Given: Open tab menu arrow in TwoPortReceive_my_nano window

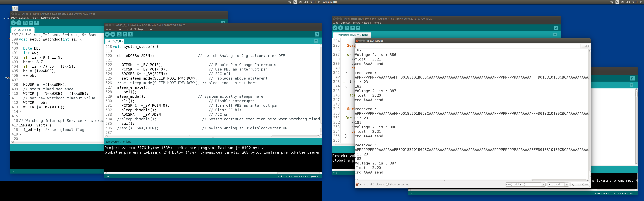Looking at the screenshot, I should pos(555,35).
